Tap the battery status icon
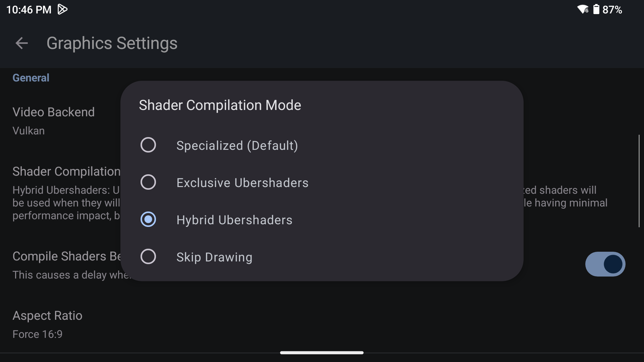644x362 pixels. point(596,9)
